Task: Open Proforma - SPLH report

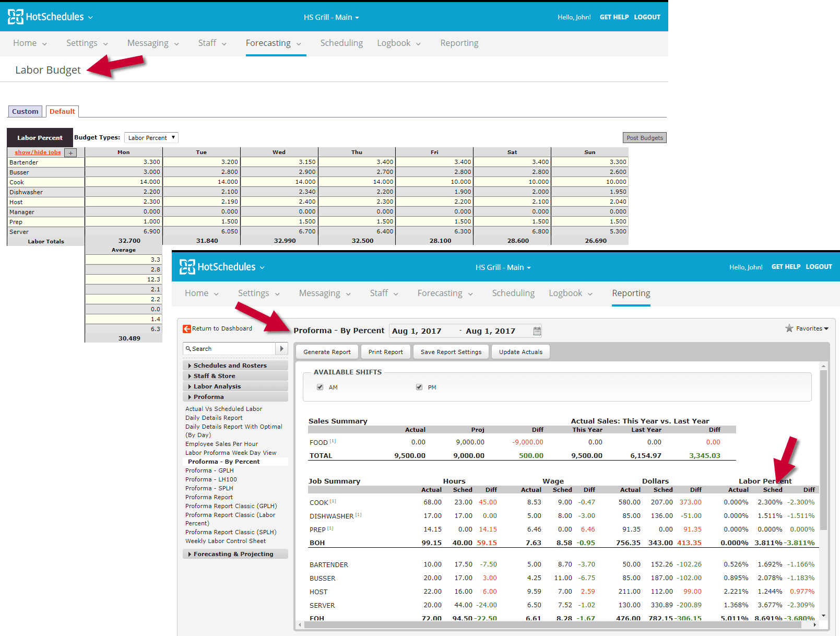Action: click(209, 488)
